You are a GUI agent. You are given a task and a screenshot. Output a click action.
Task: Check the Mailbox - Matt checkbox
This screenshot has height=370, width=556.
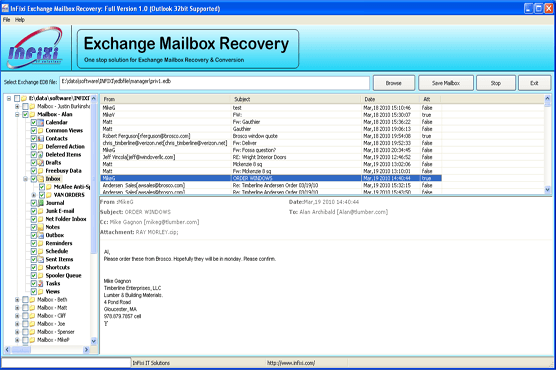[x=25, y=308]
